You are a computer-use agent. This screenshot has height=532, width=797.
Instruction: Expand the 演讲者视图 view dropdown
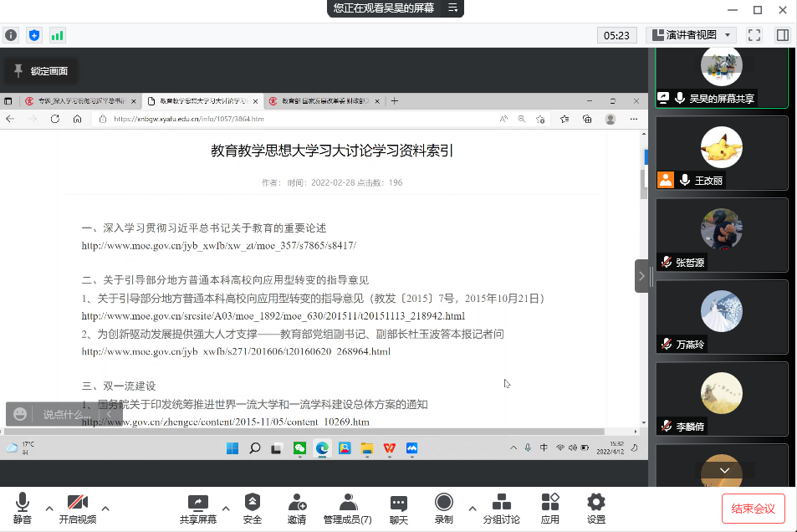690,35
